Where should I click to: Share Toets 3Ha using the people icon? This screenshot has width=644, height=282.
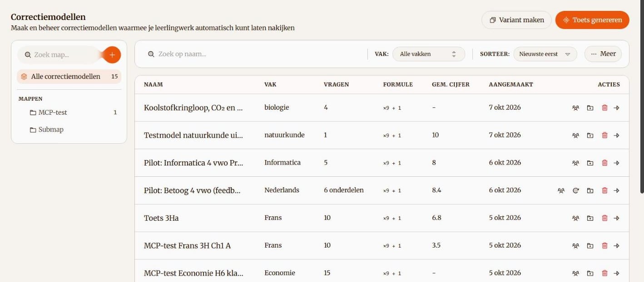(575, 219)
